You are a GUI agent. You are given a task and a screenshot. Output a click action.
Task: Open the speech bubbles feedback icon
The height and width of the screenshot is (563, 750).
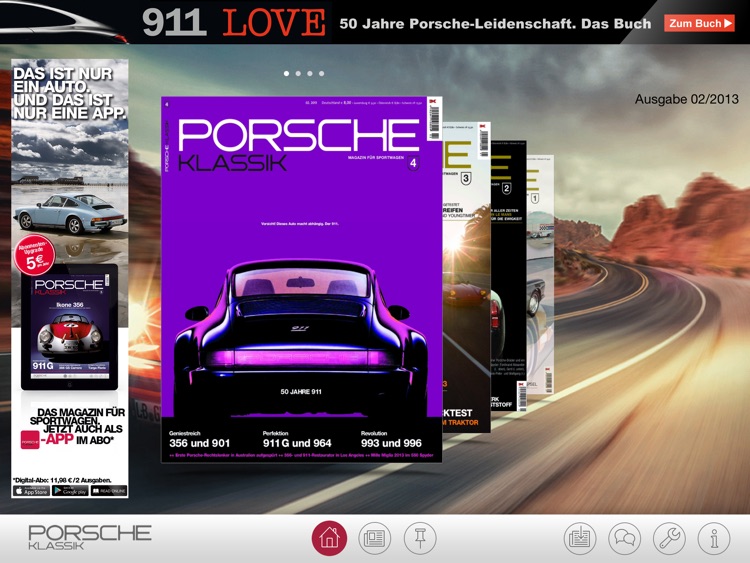click(624, 539)
